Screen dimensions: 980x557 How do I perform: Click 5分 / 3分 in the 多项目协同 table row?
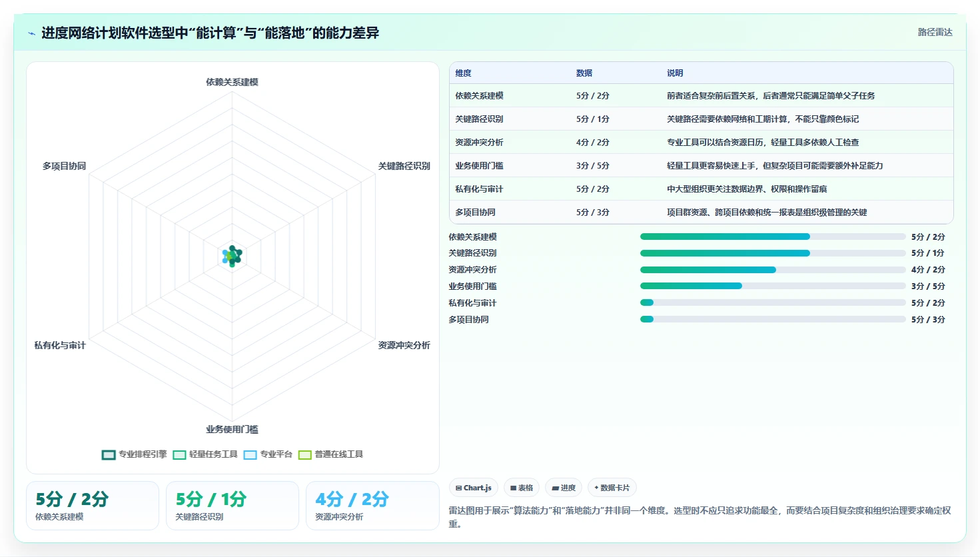593,213
